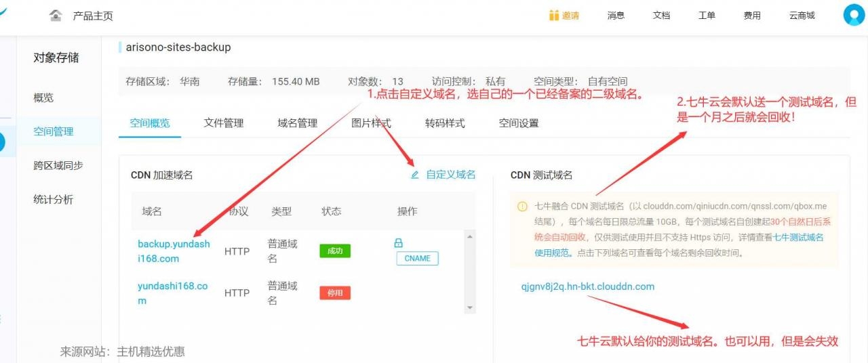Click the 空间类型 value 自有空间
The height and width of the screenshot is (363, 868).
pyautogui.click(x=608, y=81)
